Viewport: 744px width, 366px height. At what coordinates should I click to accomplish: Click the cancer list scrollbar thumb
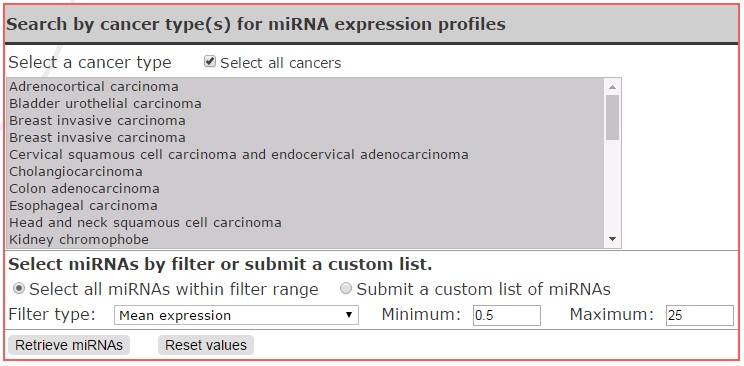(612, 117)
